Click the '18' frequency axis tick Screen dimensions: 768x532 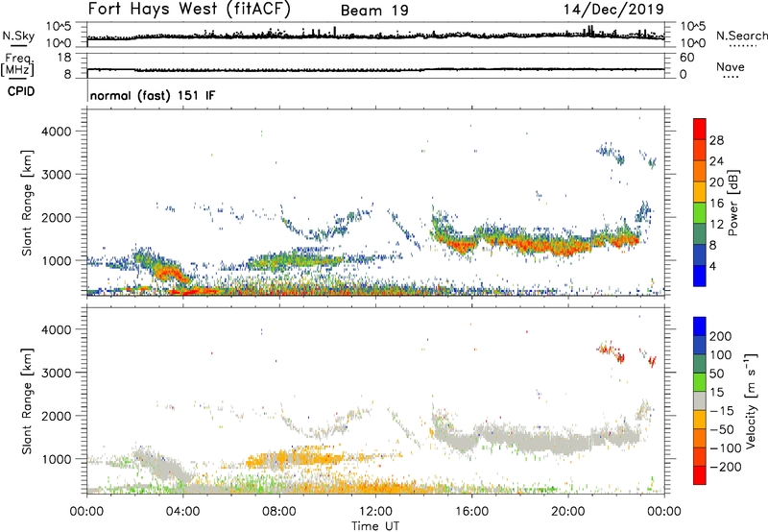[64, 58]
